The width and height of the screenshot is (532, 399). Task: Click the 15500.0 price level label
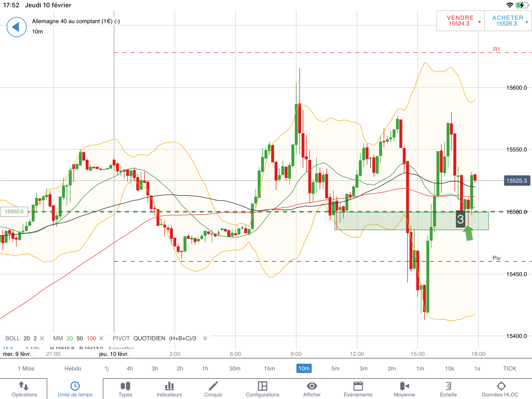coord(14,212)
